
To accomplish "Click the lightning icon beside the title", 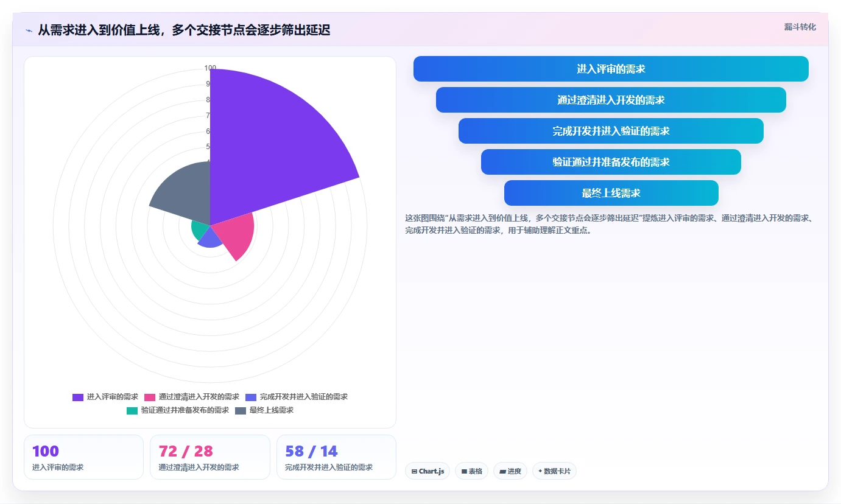I will 29,30.
